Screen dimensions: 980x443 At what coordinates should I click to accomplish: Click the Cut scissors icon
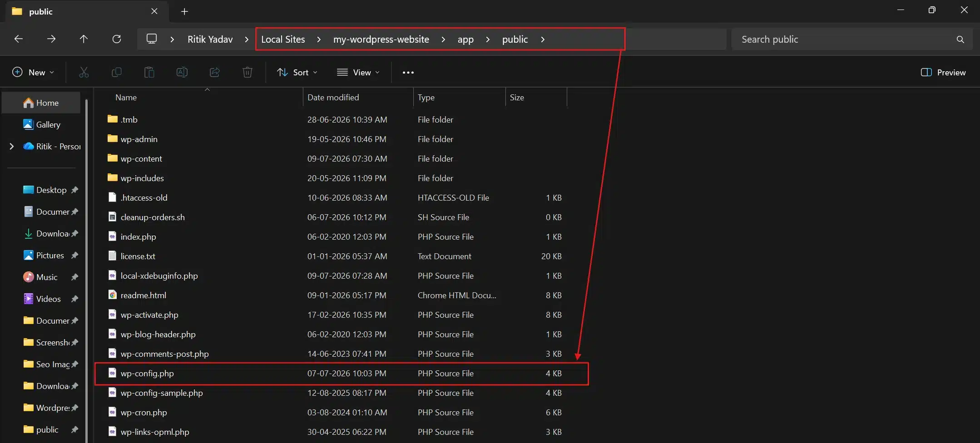[x=84, y=72]
